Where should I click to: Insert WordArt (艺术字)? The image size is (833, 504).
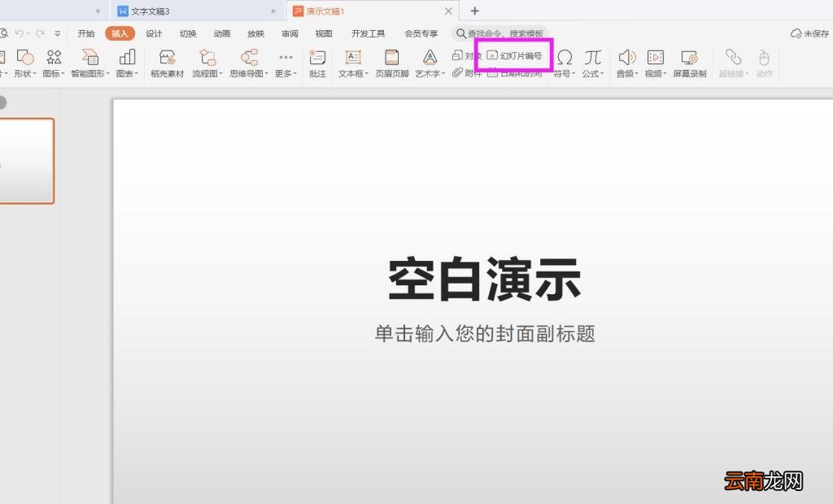429,63
